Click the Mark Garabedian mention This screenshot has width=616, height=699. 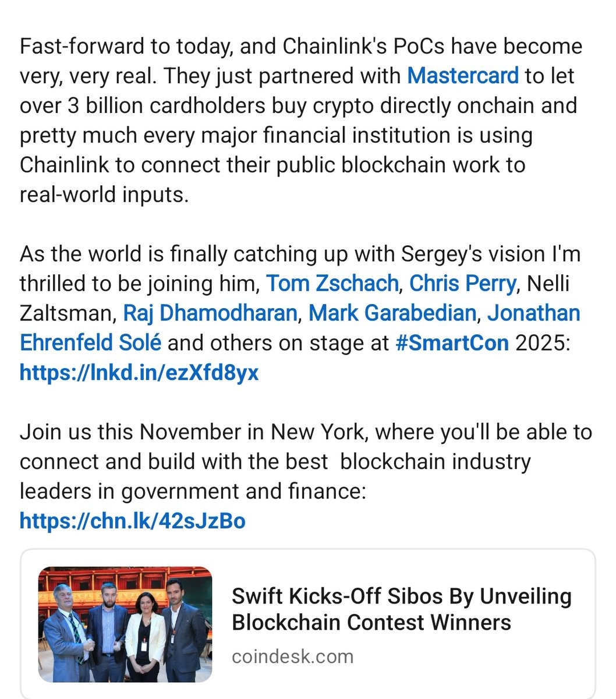click(x=392, y=313)
